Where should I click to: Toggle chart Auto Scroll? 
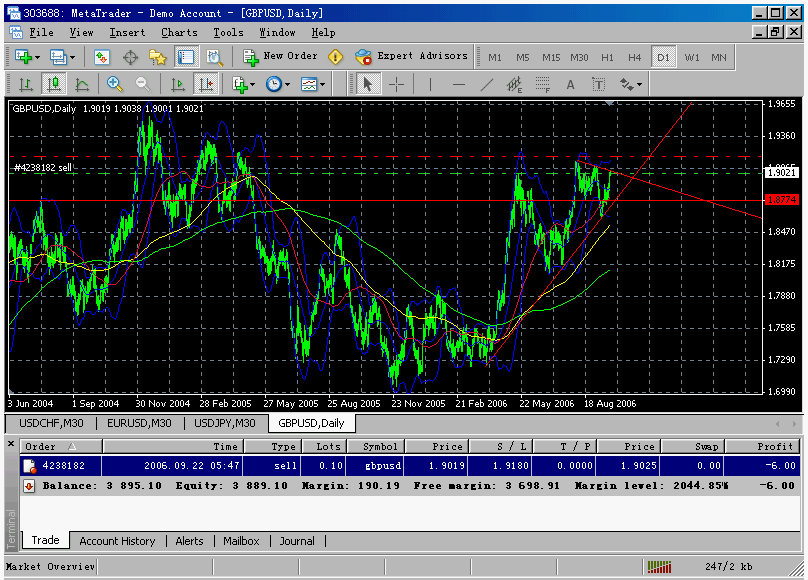(178, 85)
